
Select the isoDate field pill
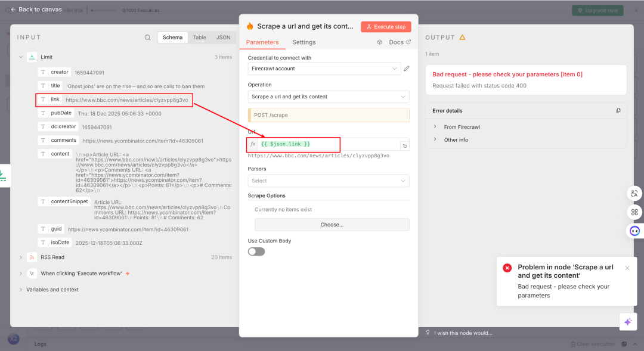point(55,242)
